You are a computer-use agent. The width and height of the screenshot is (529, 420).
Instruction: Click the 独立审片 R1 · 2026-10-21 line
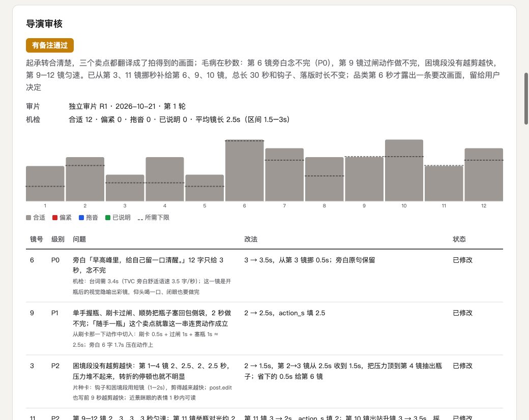[x=127, y=106]
